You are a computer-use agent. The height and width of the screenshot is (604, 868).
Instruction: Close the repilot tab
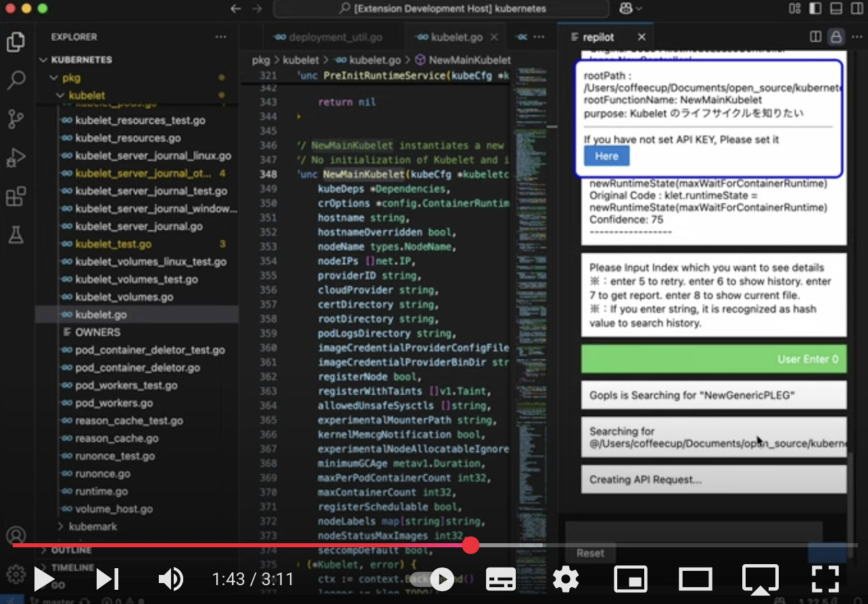[642, 37]
